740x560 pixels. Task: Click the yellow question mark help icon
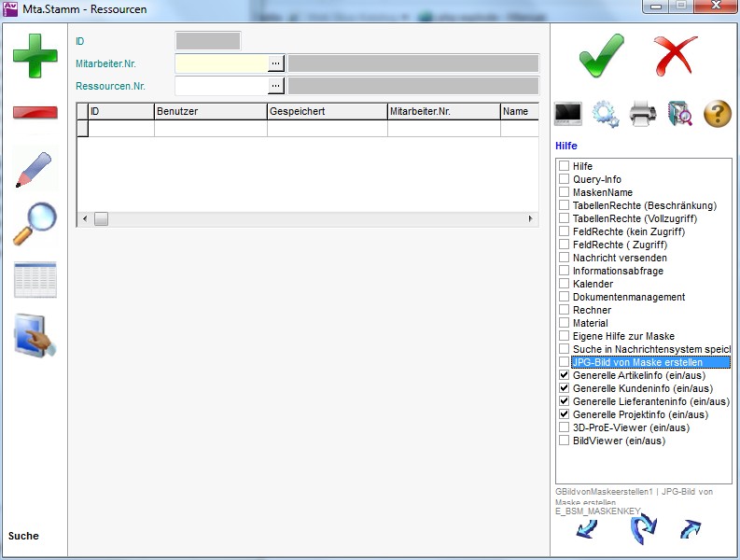pyautogui.click(x=717, y=114)
